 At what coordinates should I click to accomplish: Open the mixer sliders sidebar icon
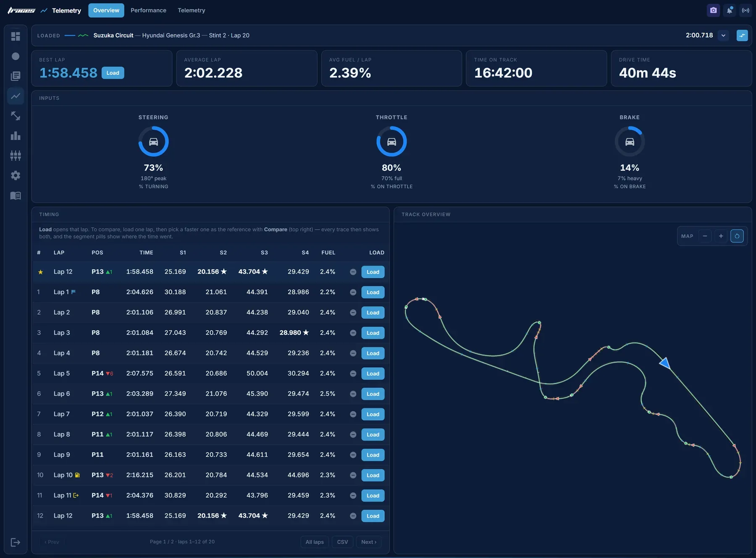(x=16, y=155)
